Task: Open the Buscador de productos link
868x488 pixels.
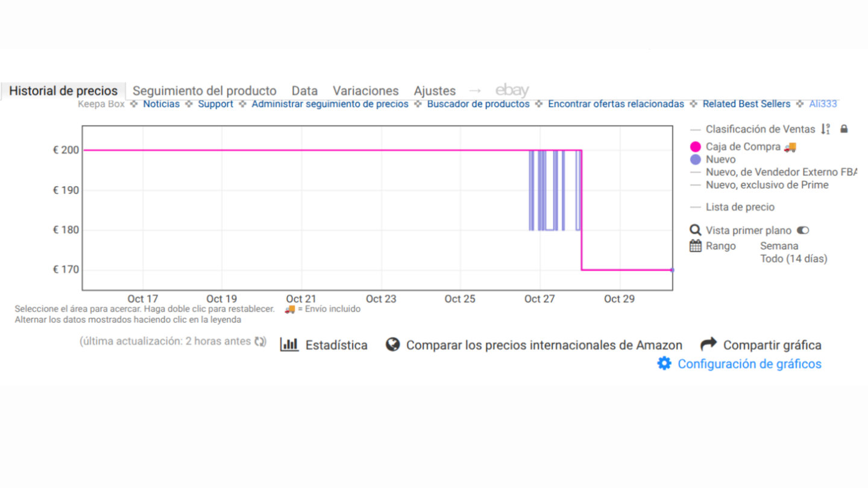Action: [x=478, y=104]
